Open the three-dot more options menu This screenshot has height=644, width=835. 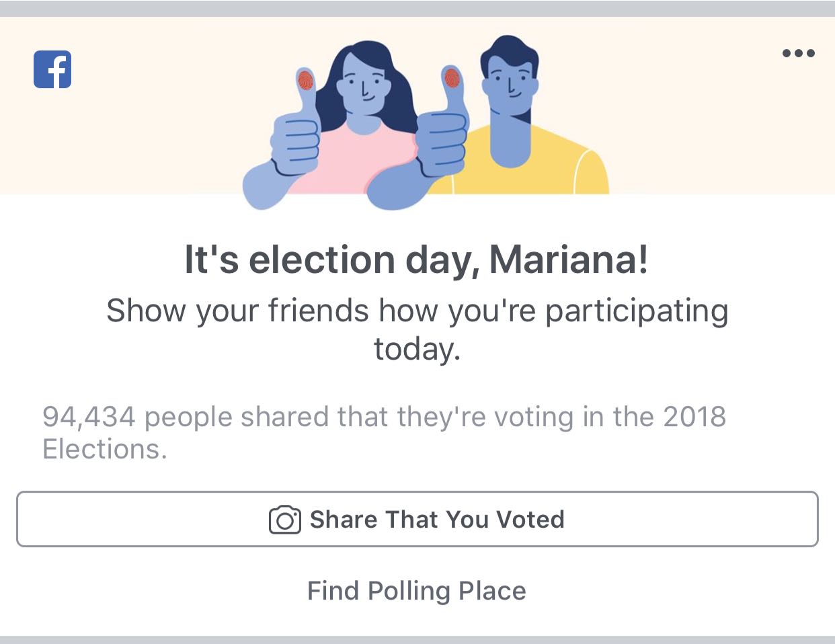click(798, 53)
